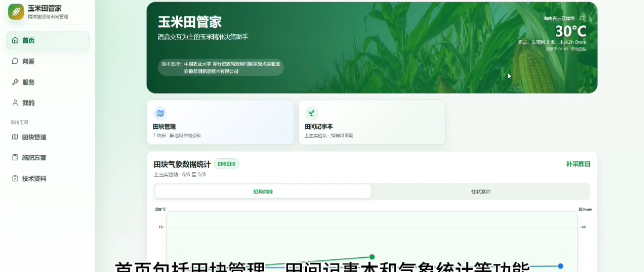Image resolution: width=644 pixels, height=272 pixels.
Task: Open the 田块管理 card title
Action: coord(164,127)
